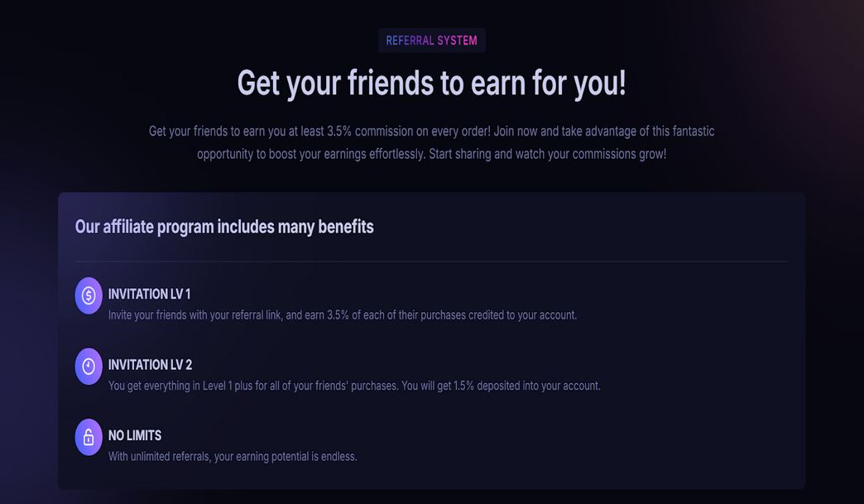
Task: Click the INVITATION LV 2 title
Action: (x=150, y=365)
